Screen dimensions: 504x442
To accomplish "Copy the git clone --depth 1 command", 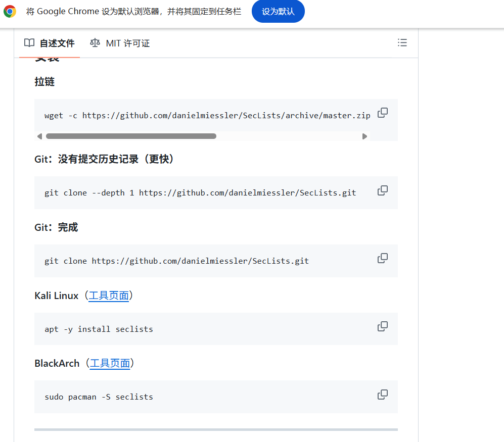I will pos(383,190).
